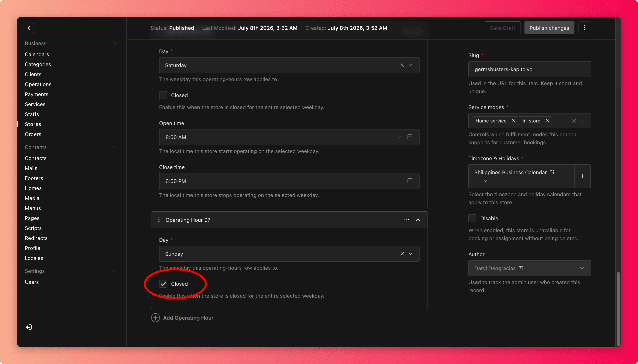638x364 pixels.
Task: Remove the Home service tag
Action: point(513,121)
